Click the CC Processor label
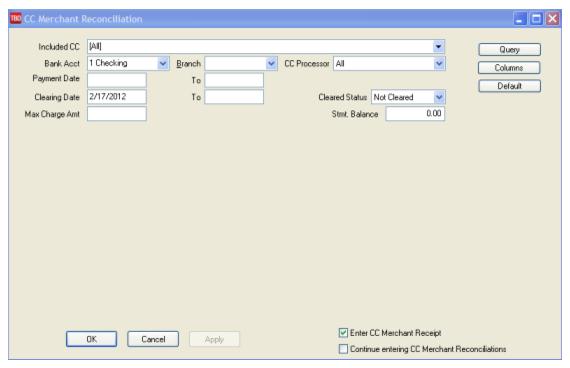570x368 pixels. coord(306,64)
